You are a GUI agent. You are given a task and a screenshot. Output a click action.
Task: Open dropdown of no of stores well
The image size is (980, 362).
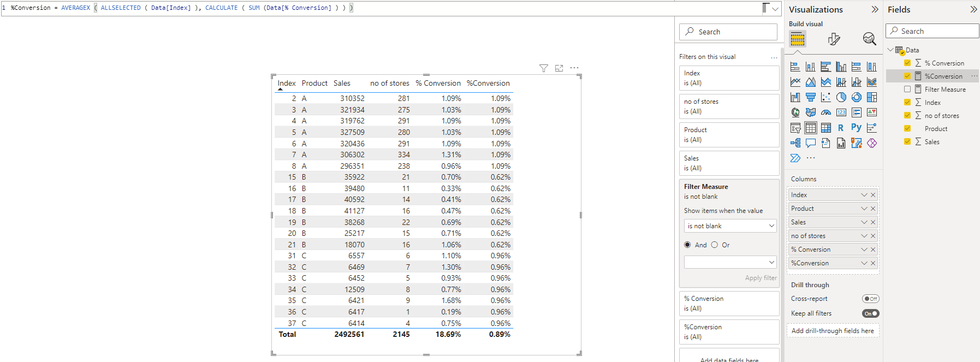tap(864, 236)
